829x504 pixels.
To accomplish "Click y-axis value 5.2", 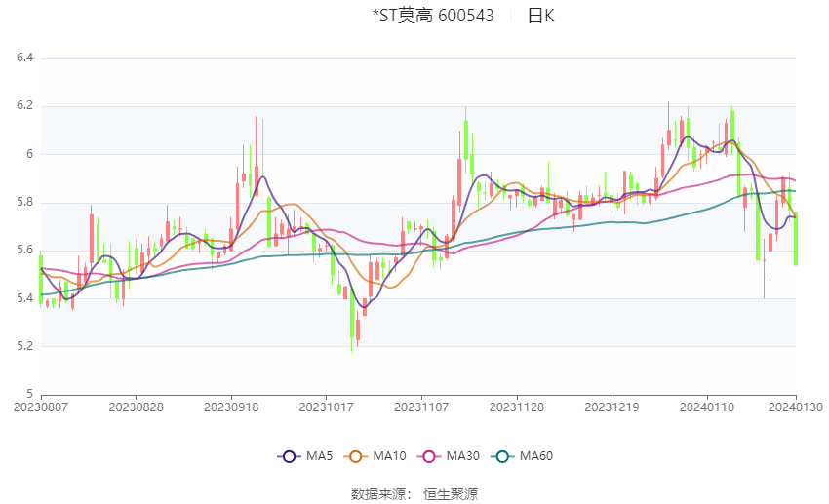I will 24,346.
